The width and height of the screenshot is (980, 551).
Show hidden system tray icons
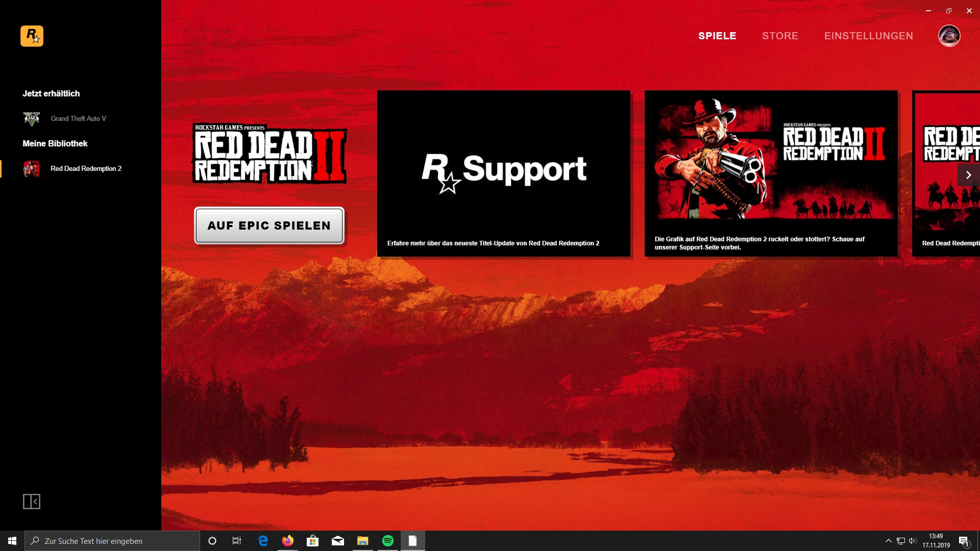888,541
